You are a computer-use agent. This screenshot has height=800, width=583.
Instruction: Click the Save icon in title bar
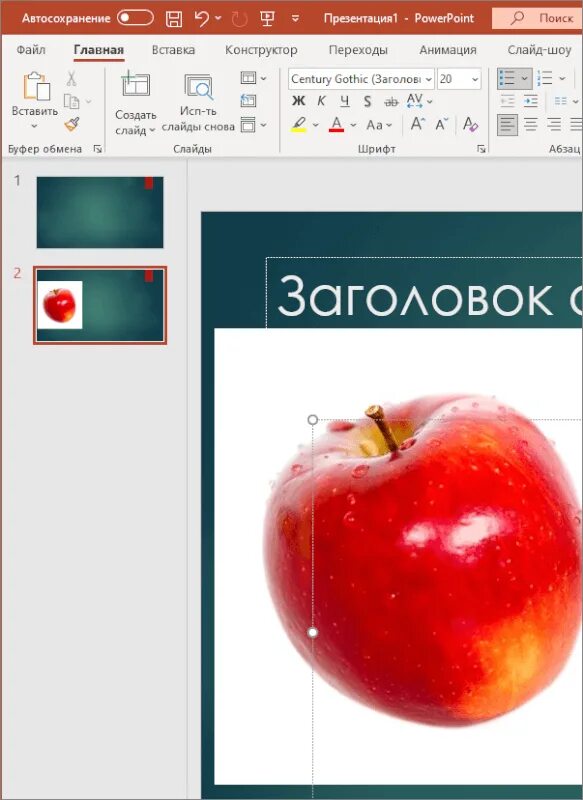(174, 19)
